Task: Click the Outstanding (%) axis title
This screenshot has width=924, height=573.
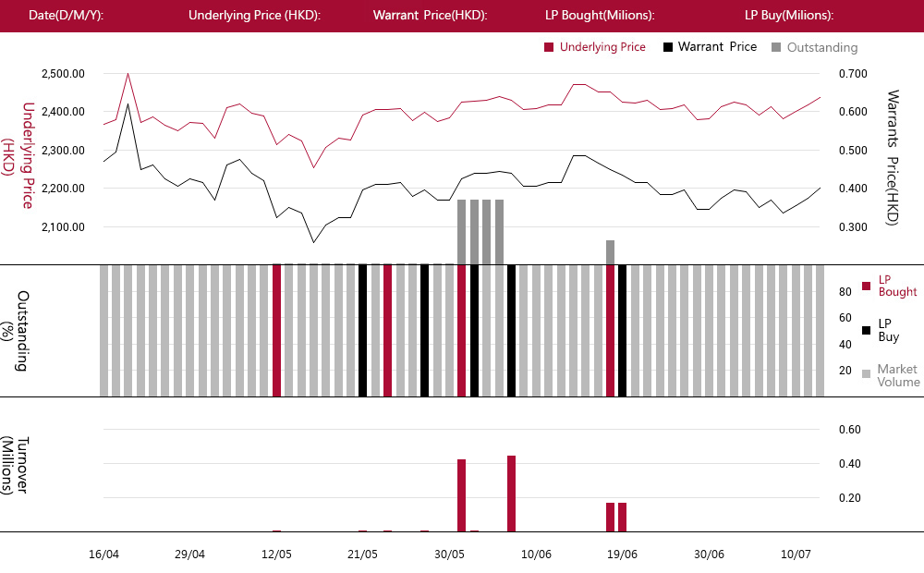Action: pos(14,330)
